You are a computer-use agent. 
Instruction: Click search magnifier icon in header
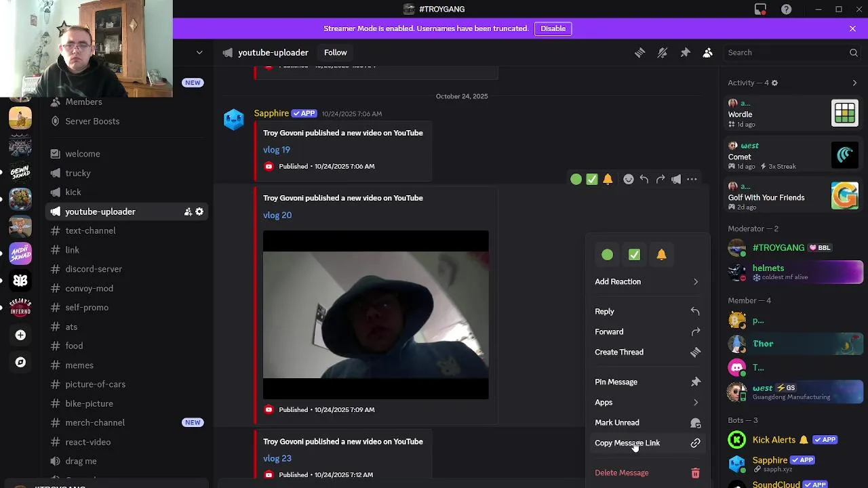(x=854, y=53)
